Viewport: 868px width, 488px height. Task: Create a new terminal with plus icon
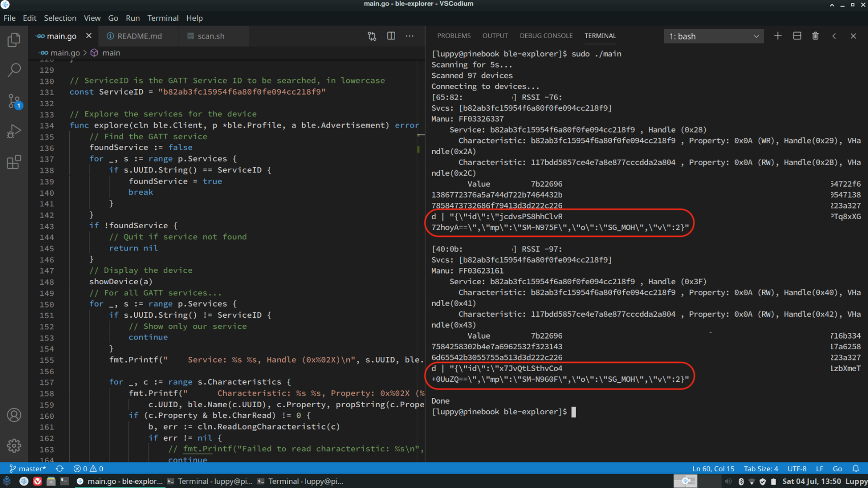777,36
